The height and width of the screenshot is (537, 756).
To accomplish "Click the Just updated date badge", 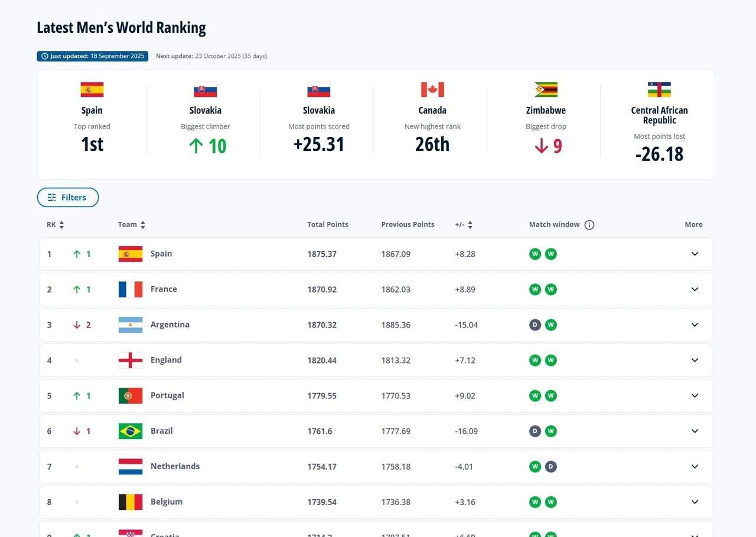I will pos(93,56).
